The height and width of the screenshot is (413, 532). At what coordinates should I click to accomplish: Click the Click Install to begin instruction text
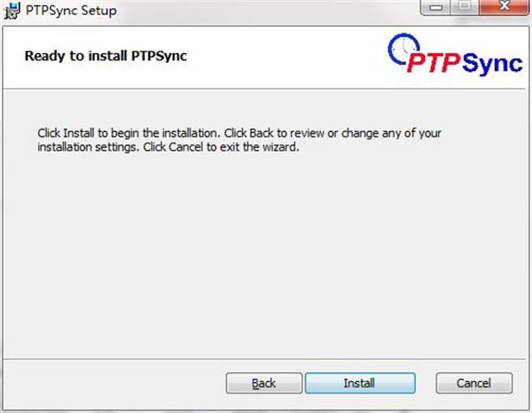tap(239, 133)
